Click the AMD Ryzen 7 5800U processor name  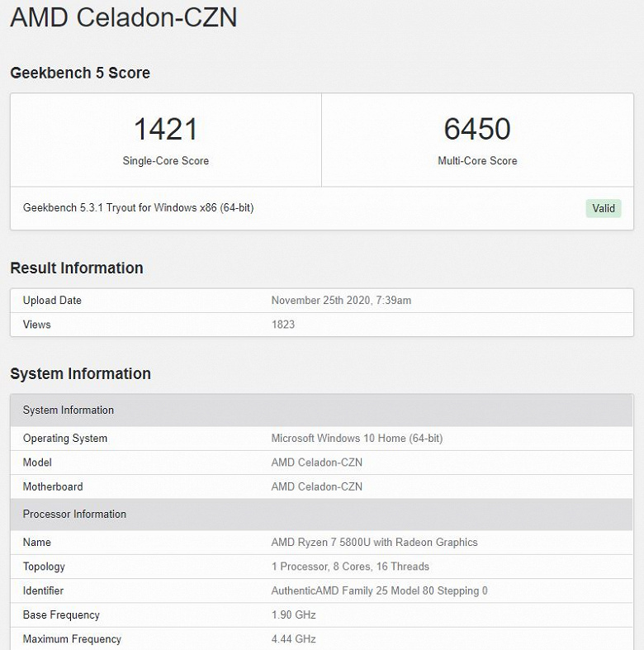coord(374,543)
